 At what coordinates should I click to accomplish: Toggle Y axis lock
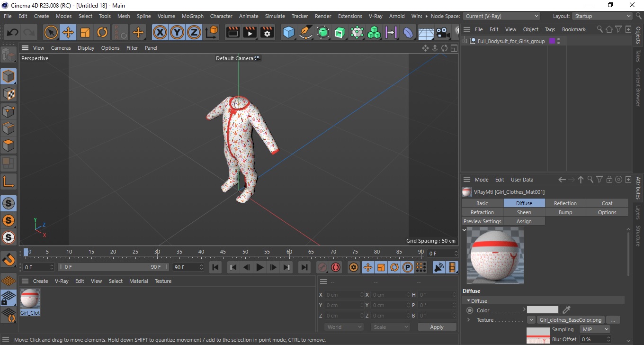pos(177,32)
